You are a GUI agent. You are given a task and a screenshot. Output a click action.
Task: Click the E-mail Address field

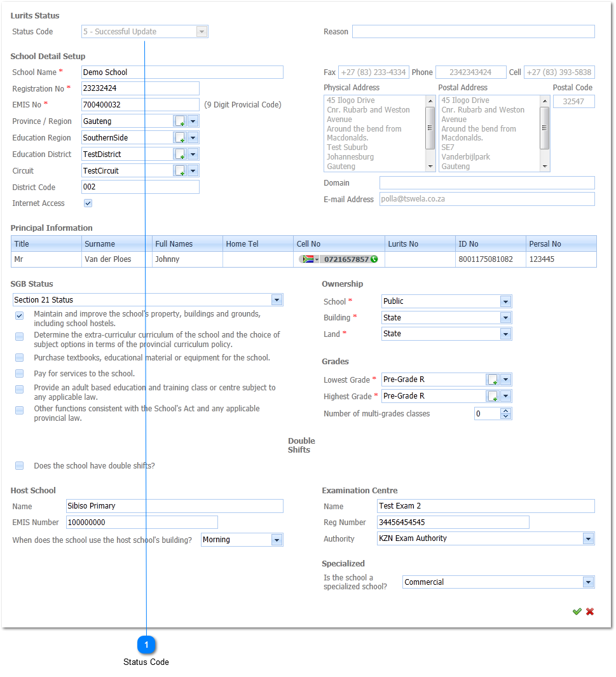[487, 199]
